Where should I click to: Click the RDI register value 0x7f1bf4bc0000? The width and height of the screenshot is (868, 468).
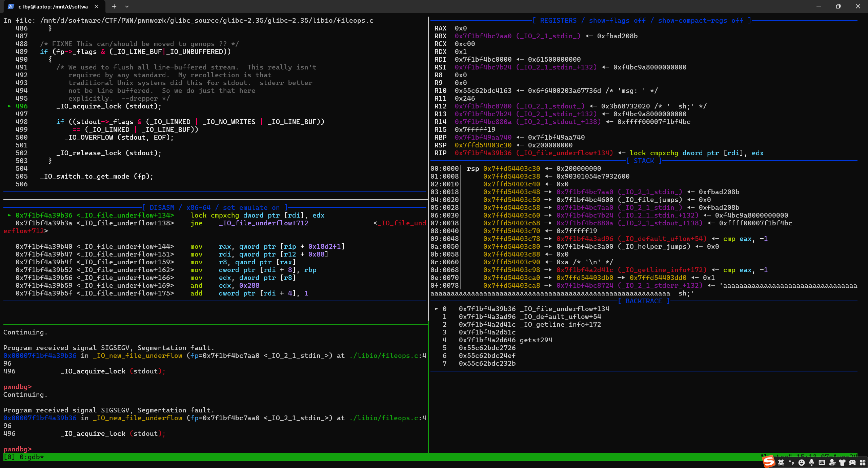tap(483, 59)
